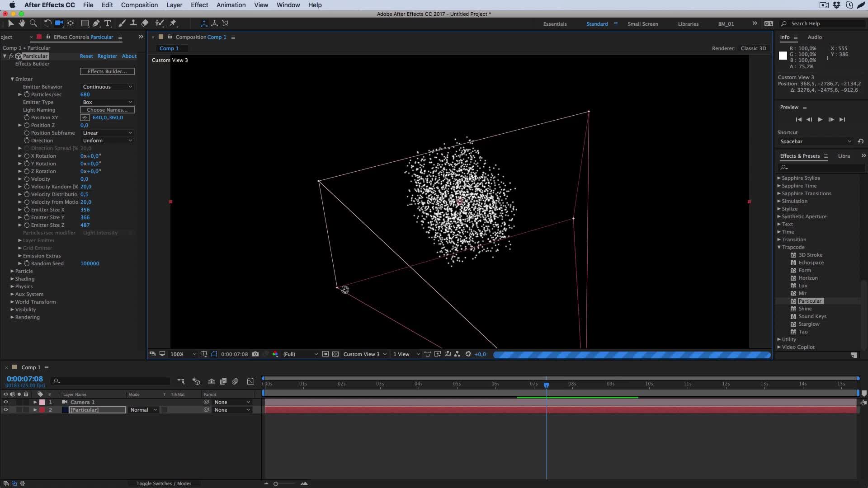Click the About link

(129, 56)
